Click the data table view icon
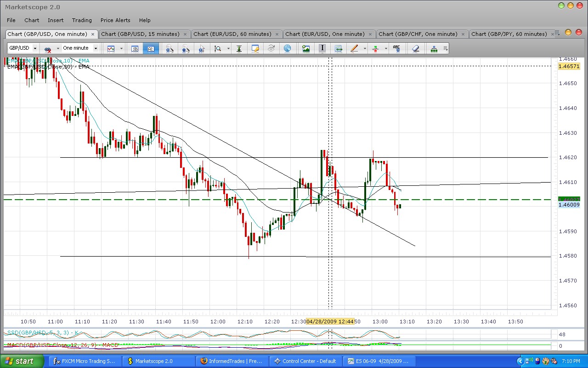The height and width of the screenshot is (368, 588). pyautogui.click(x=135, y=48)
